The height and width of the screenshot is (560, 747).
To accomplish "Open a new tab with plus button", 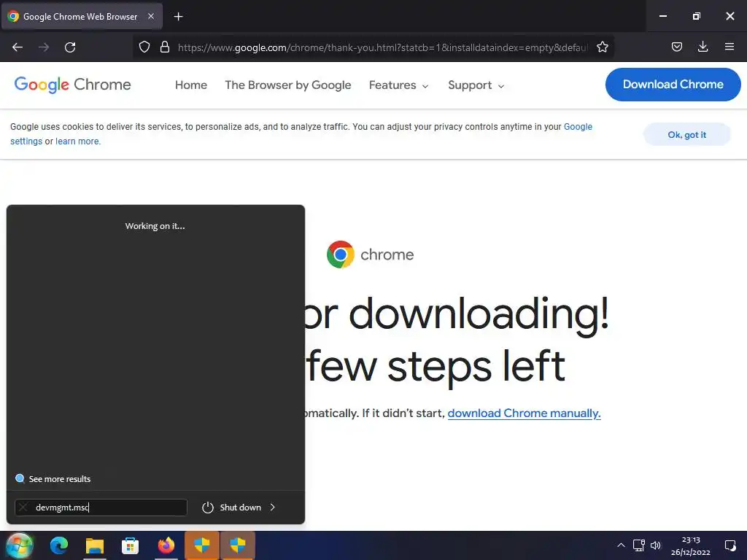I will [x=178, y=17].
